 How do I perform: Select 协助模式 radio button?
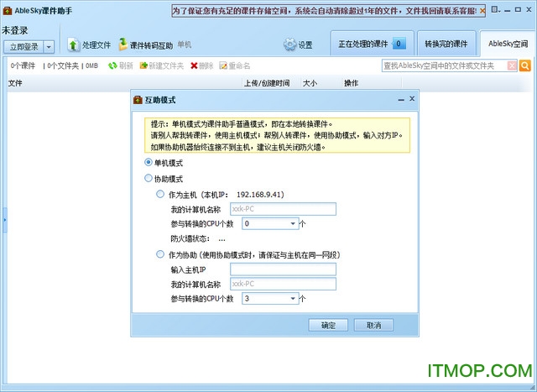coord(148,178)
